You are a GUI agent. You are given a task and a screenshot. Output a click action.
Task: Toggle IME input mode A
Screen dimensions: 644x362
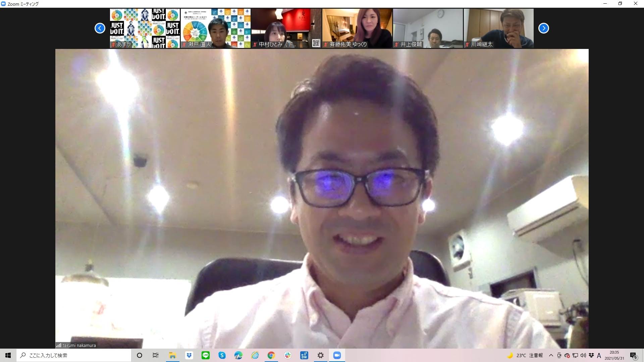pos(599,355)
